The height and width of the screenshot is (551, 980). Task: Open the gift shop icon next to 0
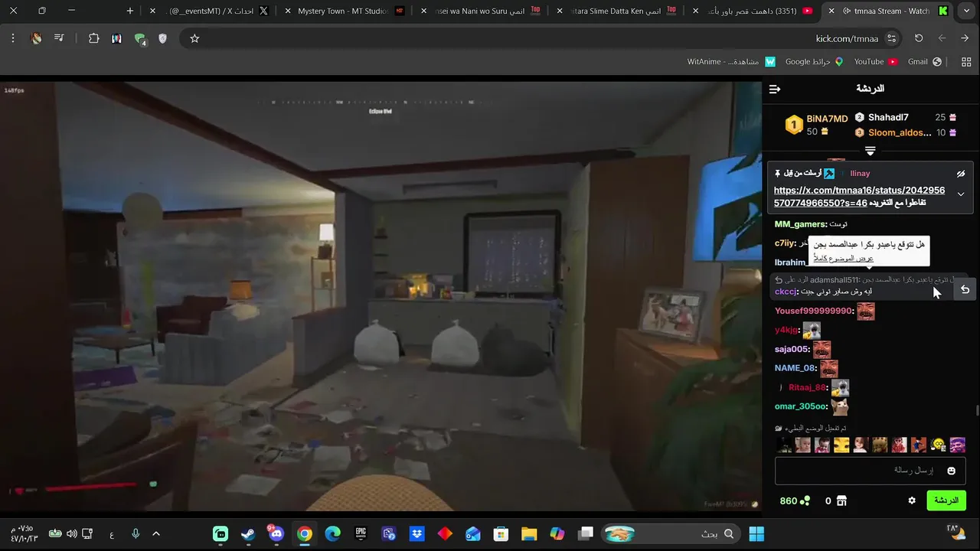(841, 500)
